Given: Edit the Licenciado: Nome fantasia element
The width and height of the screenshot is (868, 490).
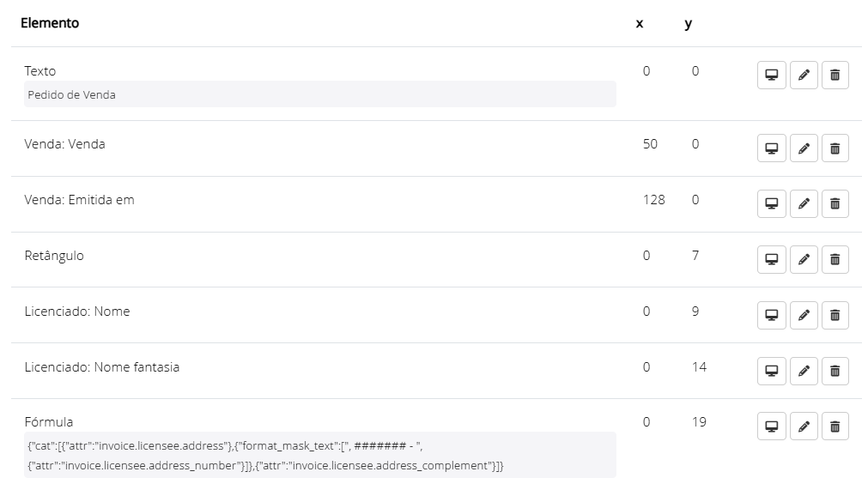Looking at the screenshot, I should (x=804, y=371).
